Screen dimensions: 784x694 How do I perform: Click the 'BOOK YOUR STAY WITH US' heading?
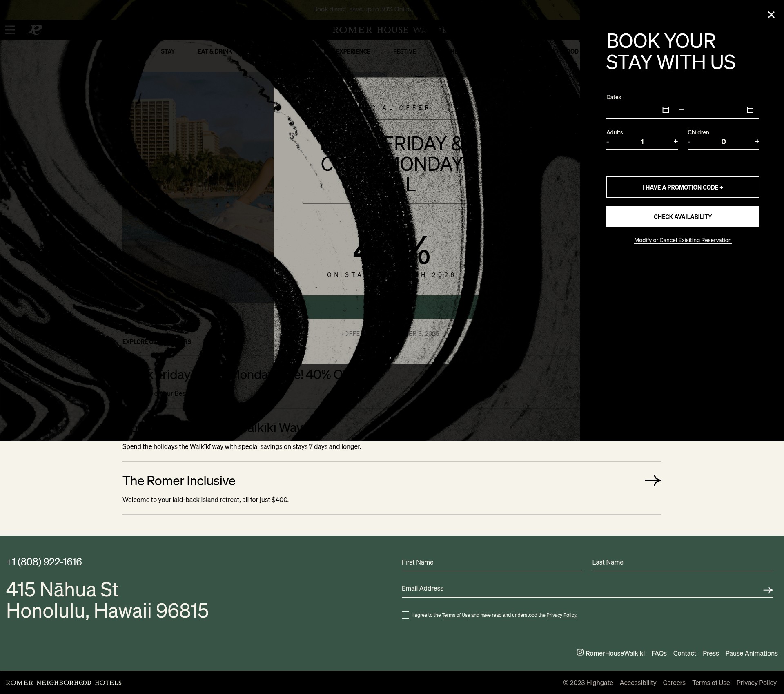[x=670, y=51]
